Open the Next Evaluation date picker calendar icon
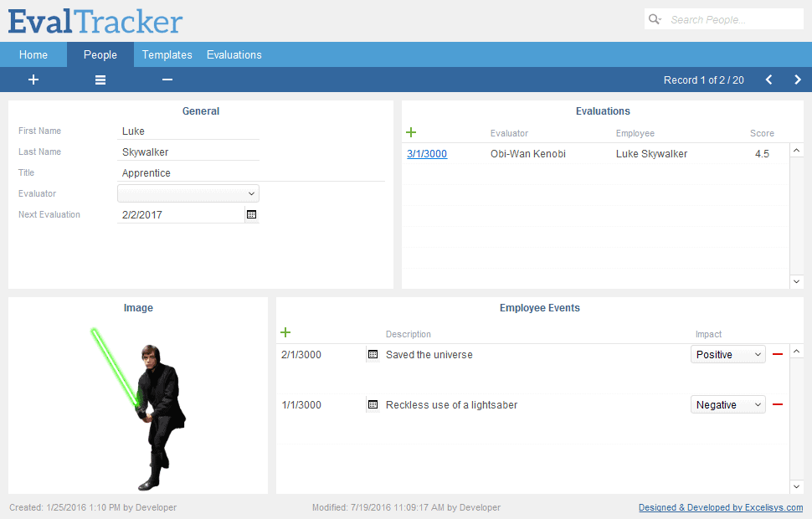 click(251, 214)
